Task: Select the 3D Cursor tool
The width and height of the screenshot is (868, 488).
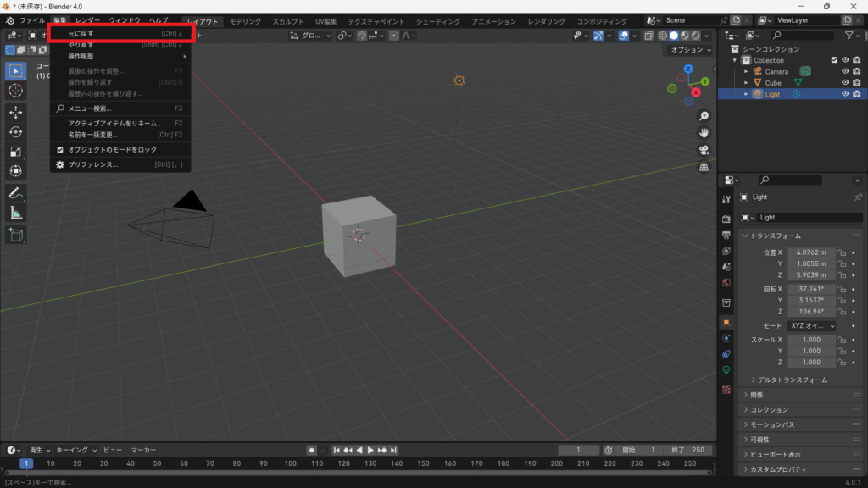Action: pyautogui.click(x=15, y=91)
